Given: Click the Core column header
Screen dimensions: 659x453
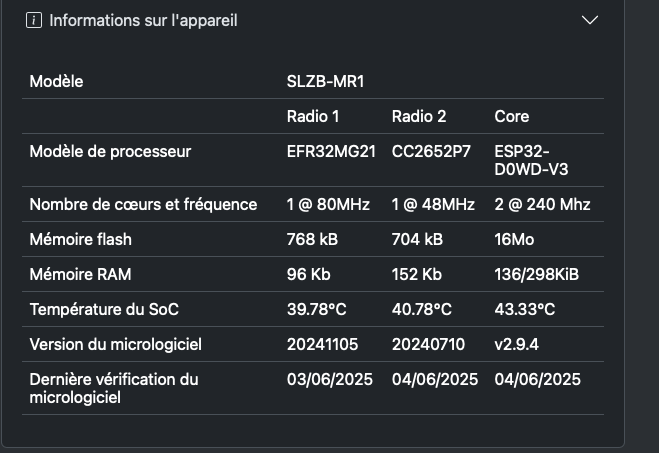Looking at the screenshot, I should (511, 116).
